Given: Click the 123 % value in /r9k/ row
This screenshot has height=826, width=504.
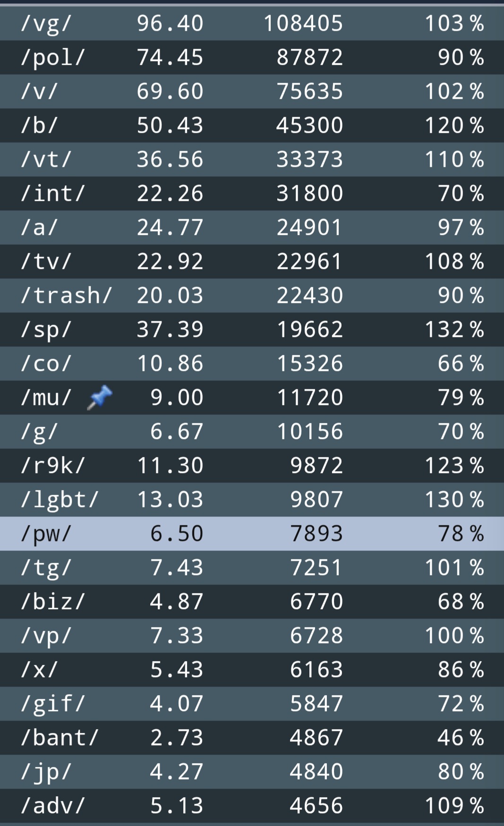Looking at the screenshot, I should [x=454, y=466].
